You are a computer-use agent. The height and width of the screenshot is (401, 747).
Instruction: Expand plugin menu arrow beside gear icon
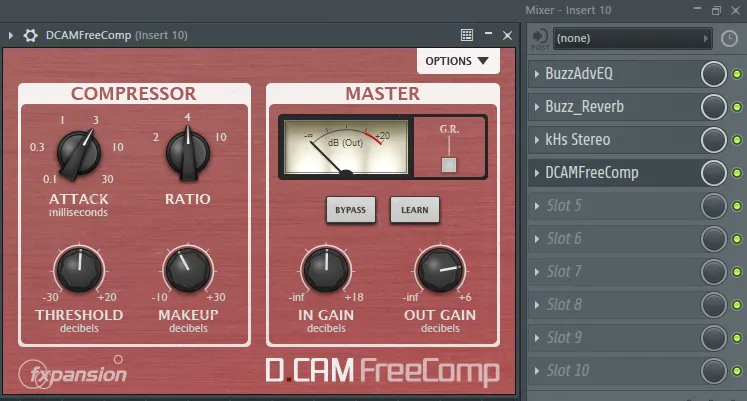[10, 35]
